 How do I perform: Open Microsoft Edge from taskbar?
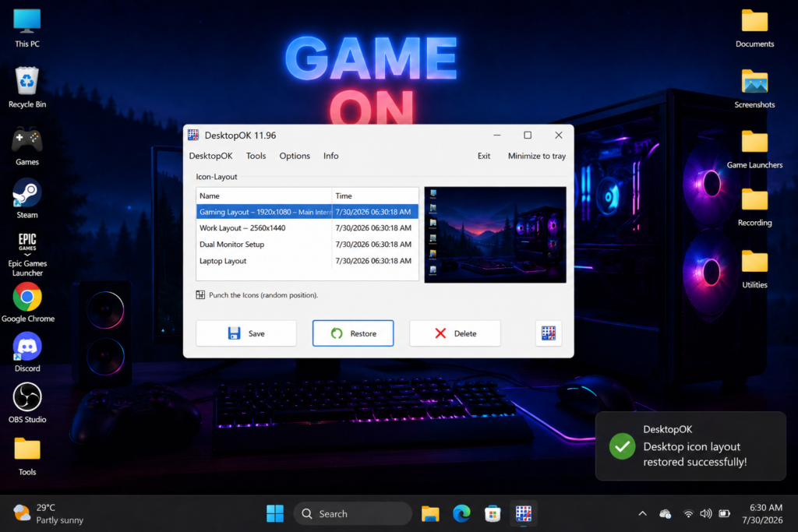[461, 513]
